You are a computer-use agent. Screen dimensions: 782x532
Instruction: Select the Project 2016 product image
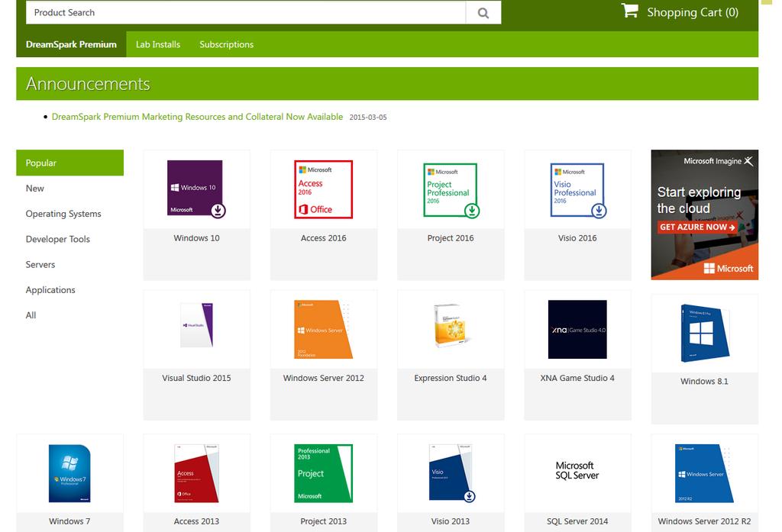[451, 190]
